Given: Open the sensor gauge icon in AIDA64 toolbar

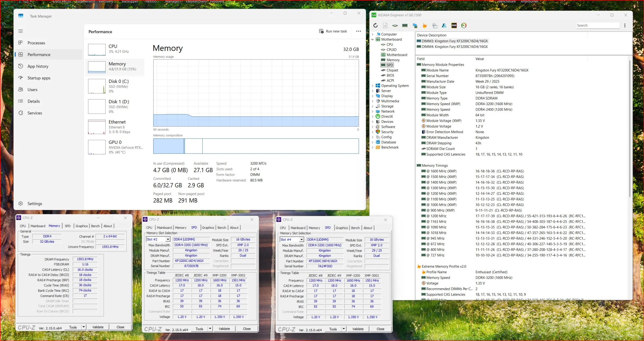Looking at the screenshot, I should (464, 25).
